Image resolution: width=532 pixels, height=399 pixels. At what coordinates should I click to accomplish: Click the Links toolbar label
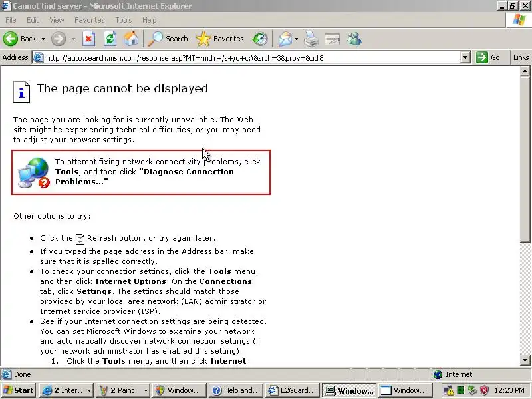click(521, 57)
